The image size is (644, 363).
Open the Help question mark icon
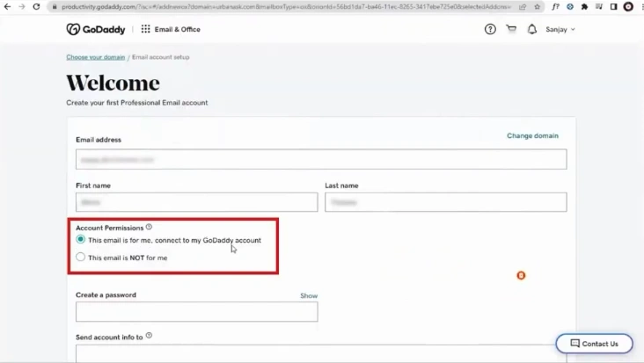pos(490,29)
